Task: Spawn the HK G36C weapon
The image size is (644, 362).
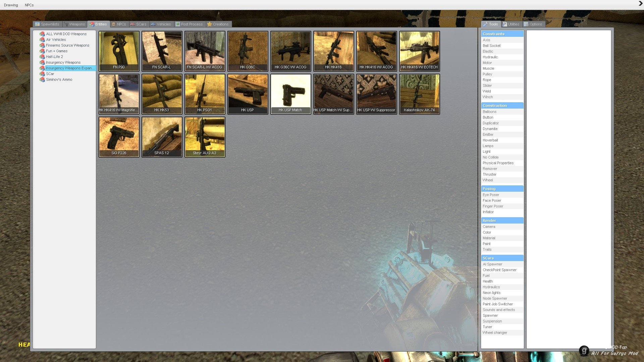Action: click(x=248, y=51)
